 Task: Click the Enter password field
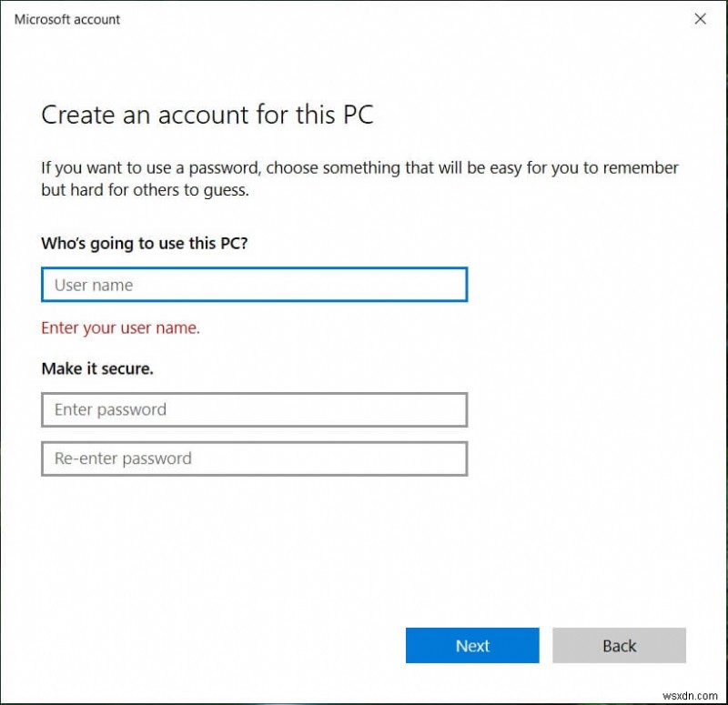click(x=253, y=409)
